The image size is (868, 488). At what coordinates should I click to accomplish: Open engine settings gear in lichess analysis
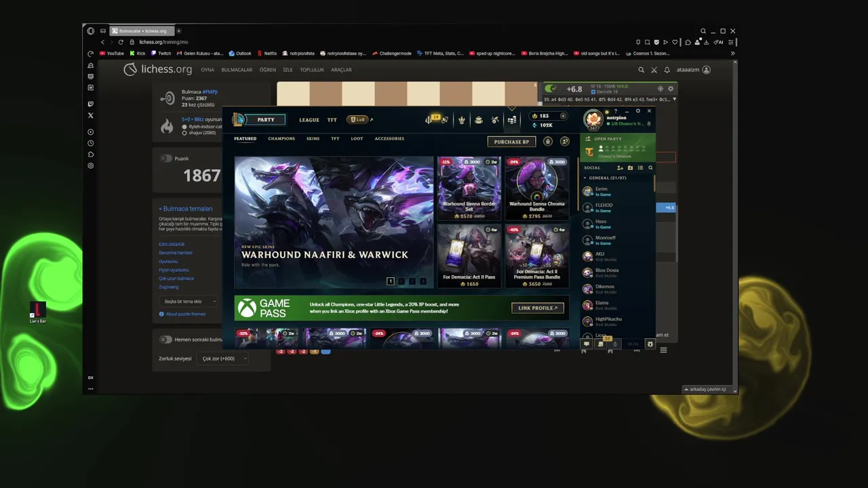coord(671,89)
